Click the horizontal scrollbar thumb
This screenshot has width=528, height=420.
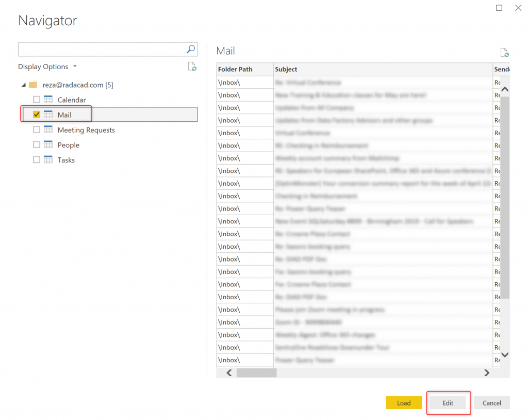pos(256,373)
